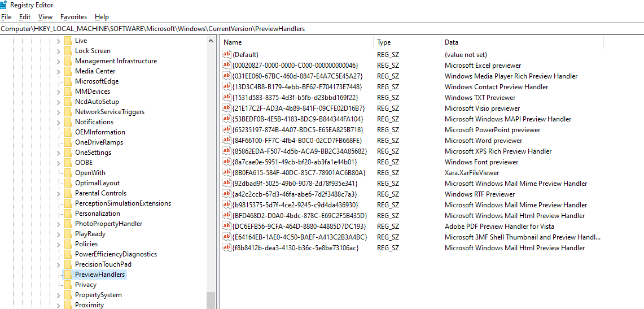Click the icon of the Microsoft PowerPoint previewer row
The image size is (644, 309).
pyautogui.click(x=227, y=129)
